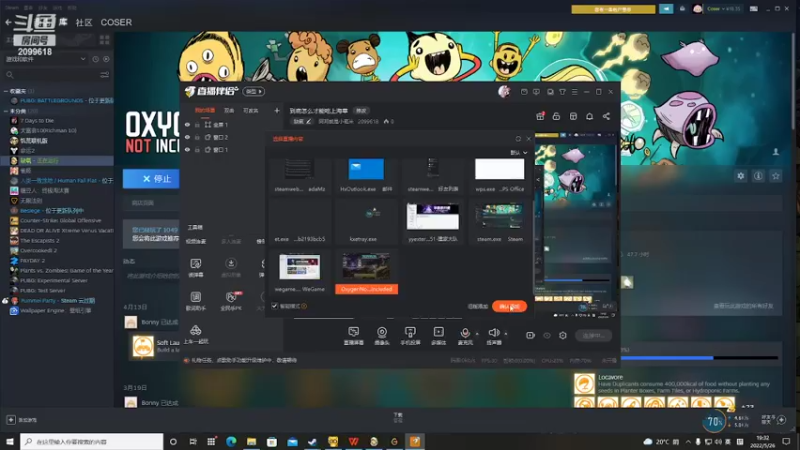
Task: Collapse the uncategorized group in Steam library
Action: [6, 111]
